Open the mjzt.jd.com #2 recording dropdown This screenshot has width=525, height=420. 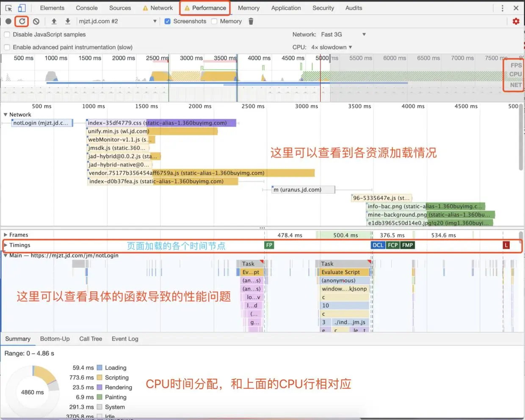point(118,21)
